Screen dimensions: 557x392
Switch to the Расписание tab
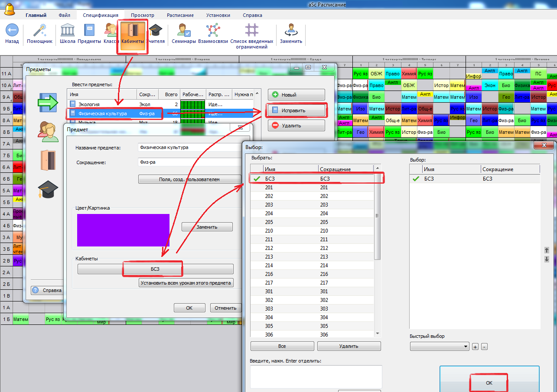(x=180, y=15)
